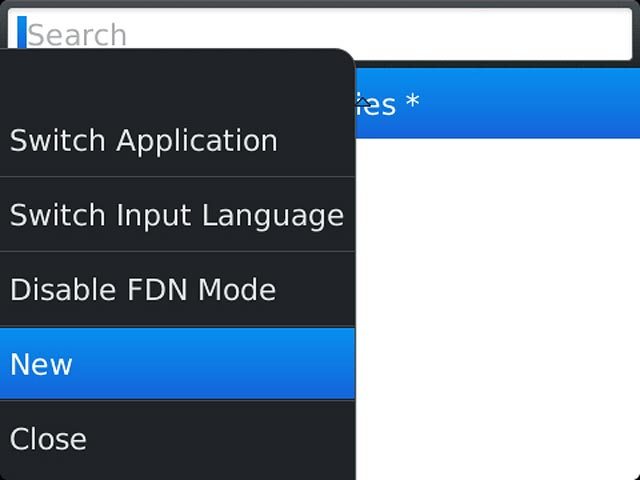Dismiss menu by clicking empty list space

pos(498,309)
